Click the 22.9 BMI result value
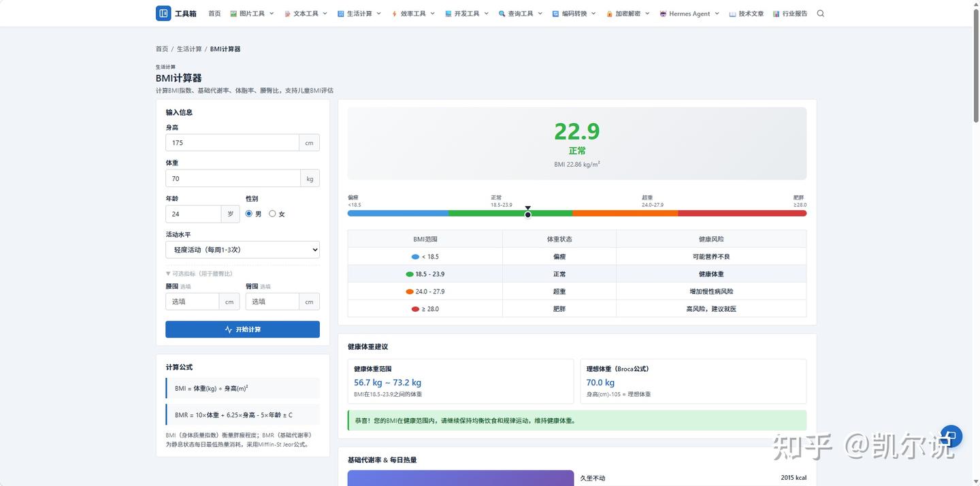This screenshot has width=980, height=486. coord(577,131)
